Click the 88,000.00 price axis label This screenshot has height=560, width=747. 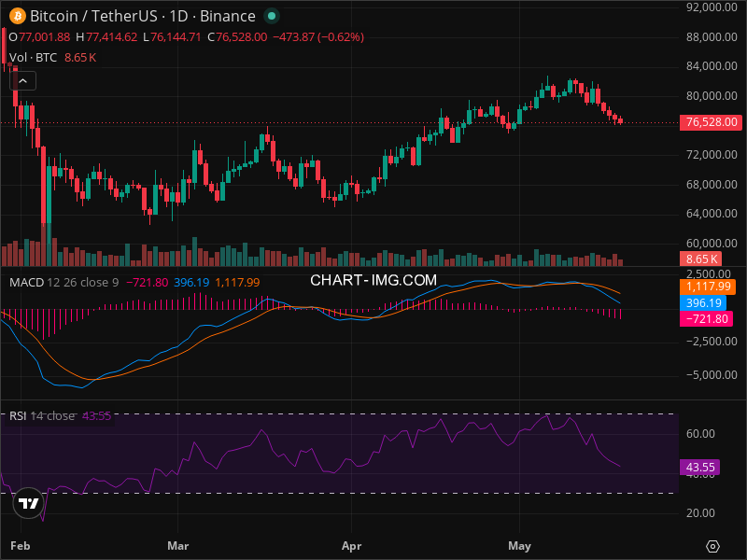coord(712,37)
